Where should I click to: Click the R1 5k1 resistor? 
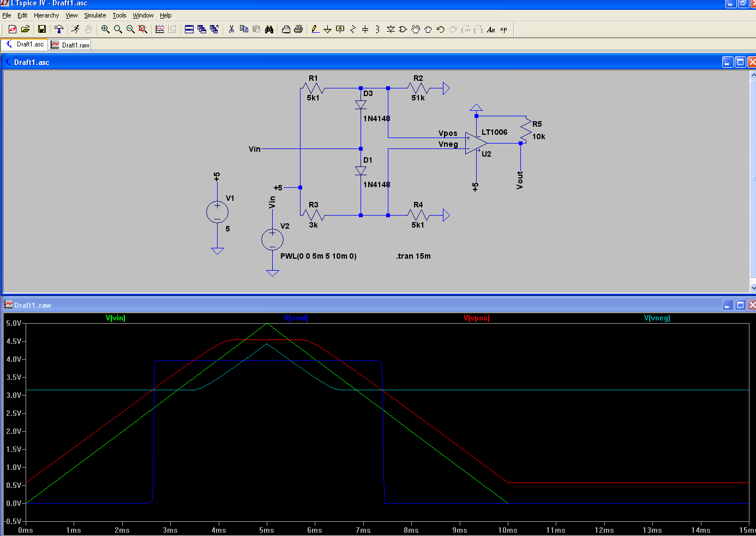tap(313, 88)
